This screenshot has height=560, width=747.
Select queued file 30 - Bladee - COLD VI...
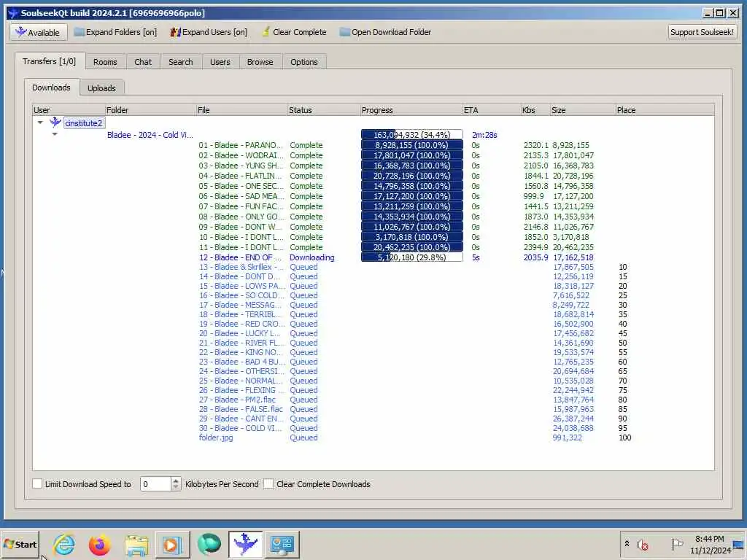pyautogui.click(x=240, y=428)
